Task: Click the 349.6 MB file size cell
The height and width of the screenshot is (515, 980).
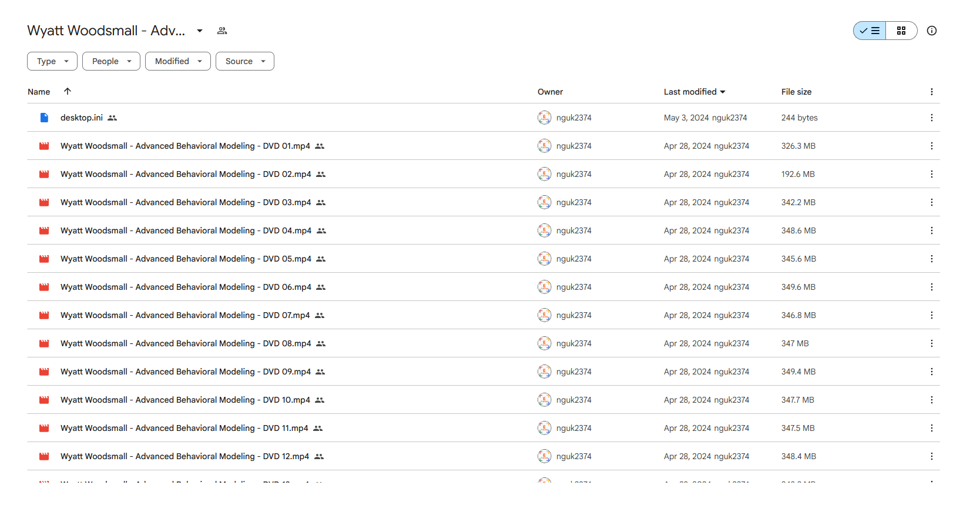Action: pos(798,287)
